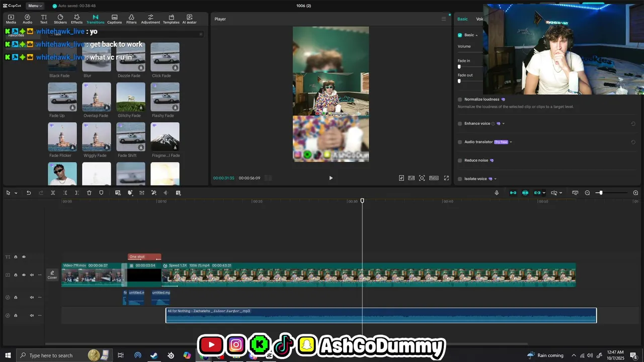Open the Windows notification center
Viewport: 644px width, 362px height.
pyautogui.click(x=633, y=355)
